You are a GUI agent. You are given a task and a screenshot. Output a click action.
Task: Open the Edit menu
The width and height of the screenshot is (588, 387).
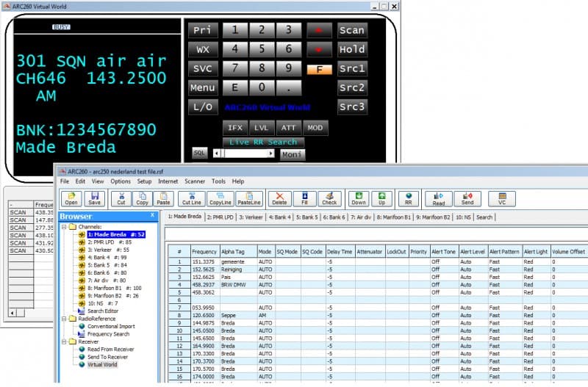(80, 181)
